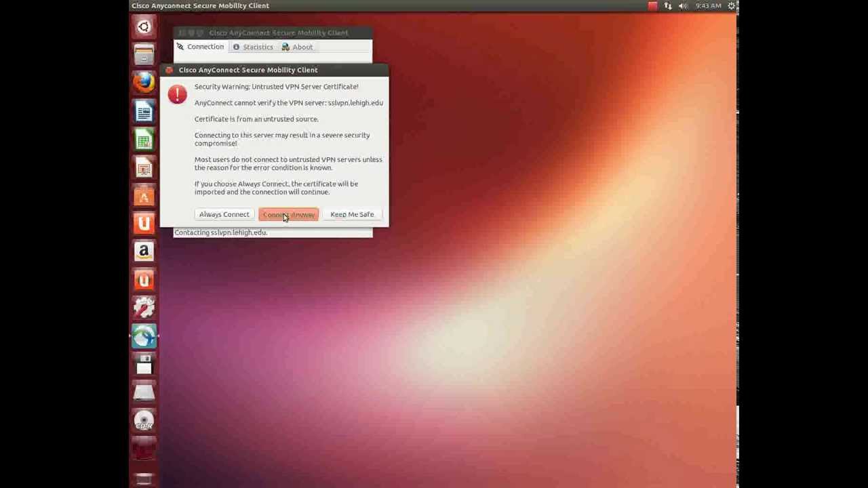Open the network indicator in top panel
Image resolution: width=868 pixels, height=488 pixels.
[x=668, y=5]
